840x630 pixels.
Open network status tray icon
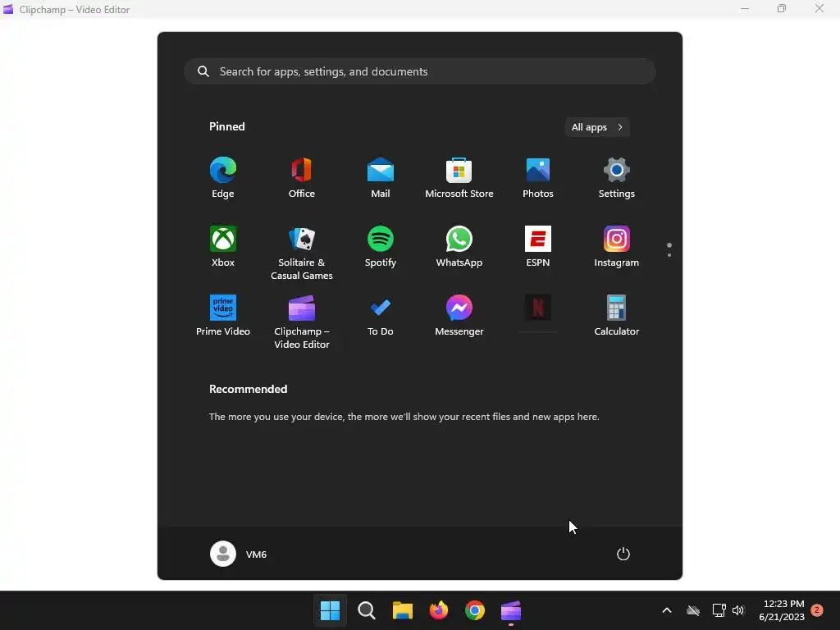click(719, 610)
